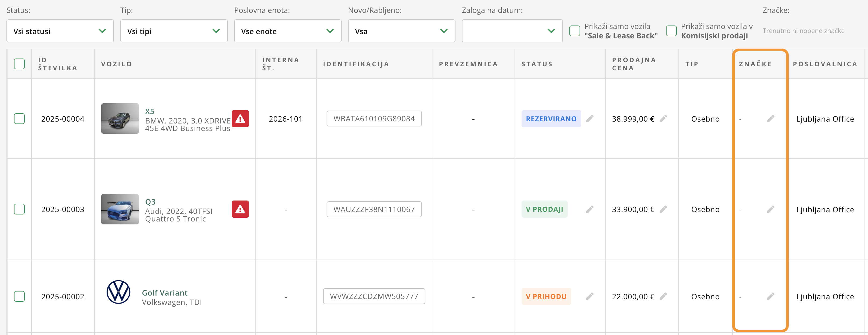Open Zaloga na datum dropdown
The height and width of the screenshot is (335, 868).
(x=512, y=31)
